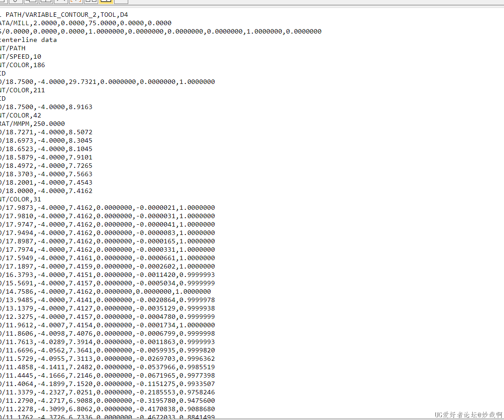Select the line 18.5879,-4.0000,7.9101
The width and height of the screenshot is (504, 420).
tap(46, 157)
